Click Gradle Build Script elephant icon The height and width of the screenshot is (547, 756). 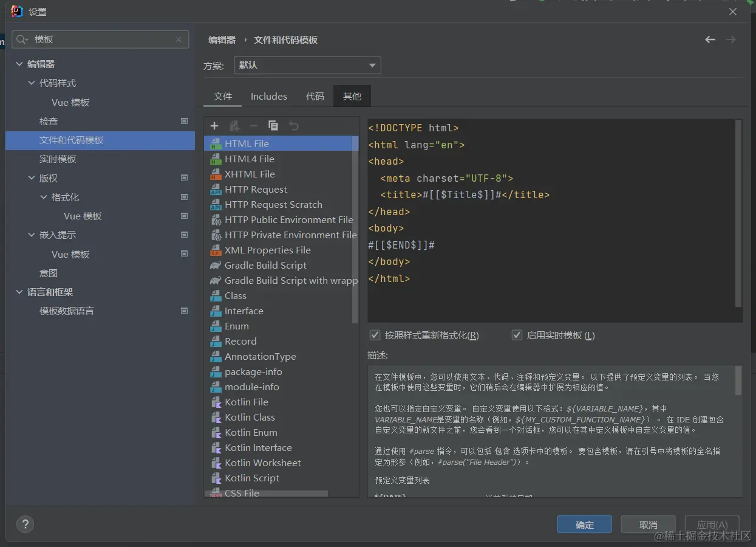215,266
